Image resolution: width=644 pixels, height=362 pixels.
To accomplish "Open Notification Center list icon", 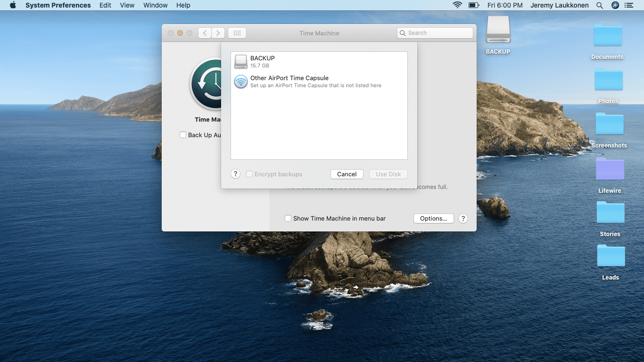I will click(628, 5).
